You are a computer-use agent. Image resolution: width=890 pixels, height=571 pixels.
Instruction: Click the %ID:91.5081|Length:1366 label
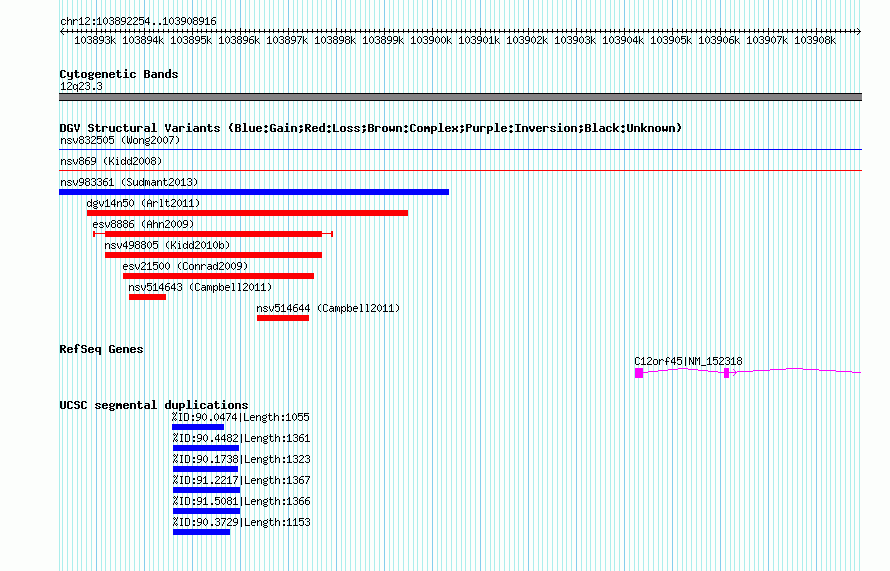coord(241,501)
